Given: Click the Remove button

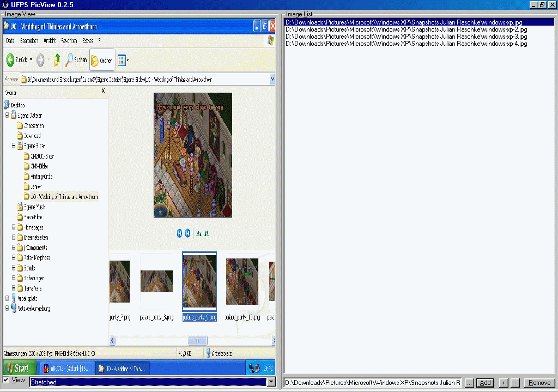Looking at the screenshot, I should (539, 383).
